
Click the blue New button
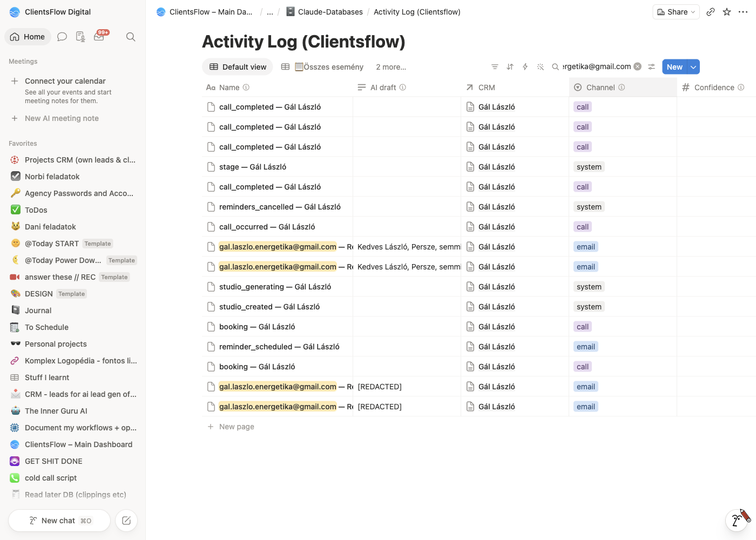[674, 67]
